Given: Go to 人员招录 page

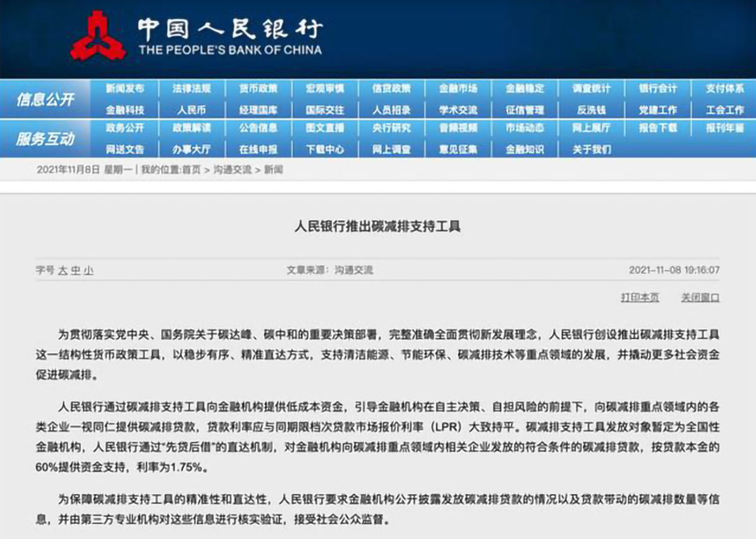Looking at the screenshot, I should pyautogui.click(x=391, y=110).
